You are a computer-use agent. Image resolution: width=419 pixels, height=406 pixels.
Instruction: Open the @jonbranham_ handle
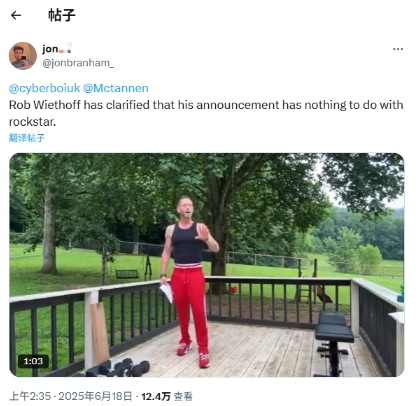pyautogui.click(x=78, y=63)
